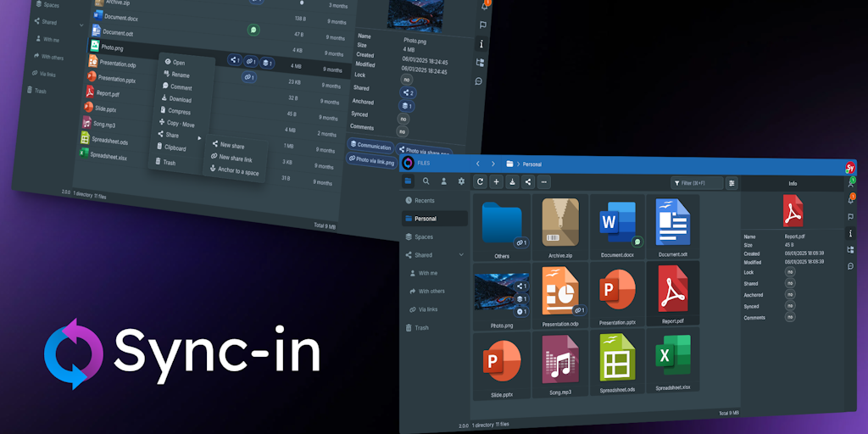Choose Clipboard in the rear window context menu
868x434 pixels.
(x=170, y=147)
